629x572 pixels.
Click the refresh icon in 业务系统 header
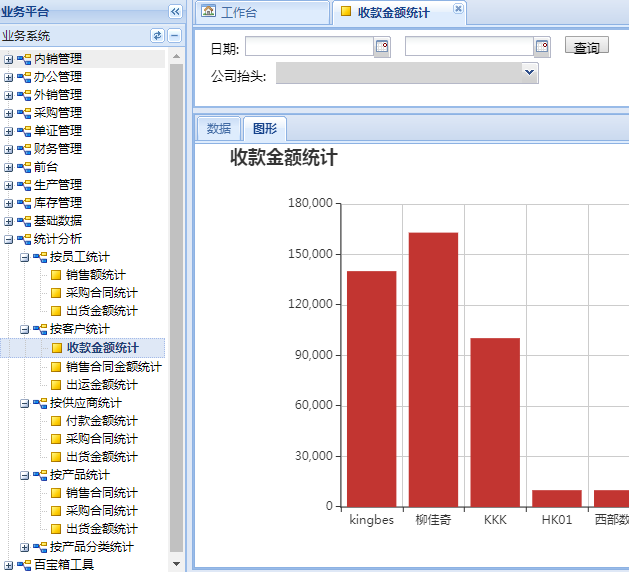[x=157, y=36]
